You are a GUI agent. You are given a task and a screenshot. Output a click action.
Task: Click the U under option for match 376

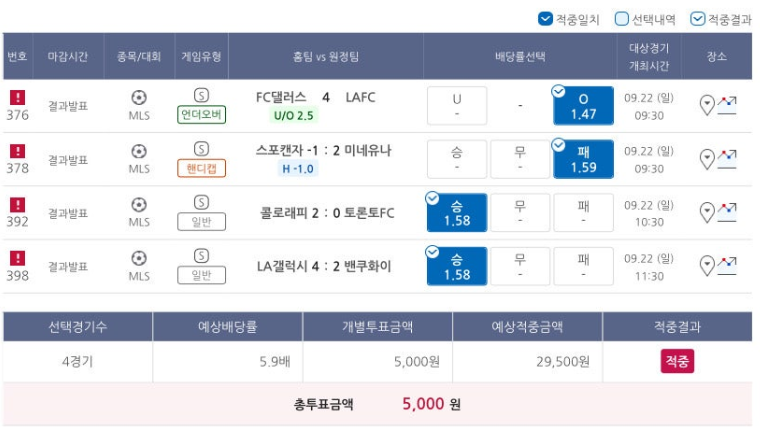(x=457, y=106)
